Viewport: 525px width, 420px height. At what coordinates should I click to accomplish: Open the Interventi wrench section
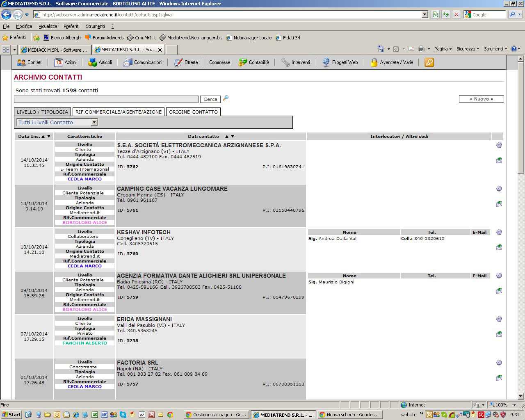point(295,62)
